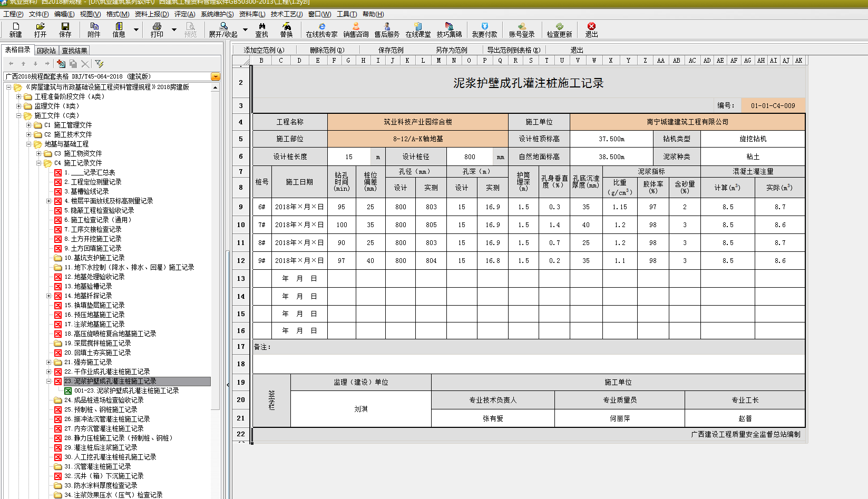Click the 新建 (New) toolbar icon
The image size is (868, 499).
pyautogui.click(x=15, y=30)
